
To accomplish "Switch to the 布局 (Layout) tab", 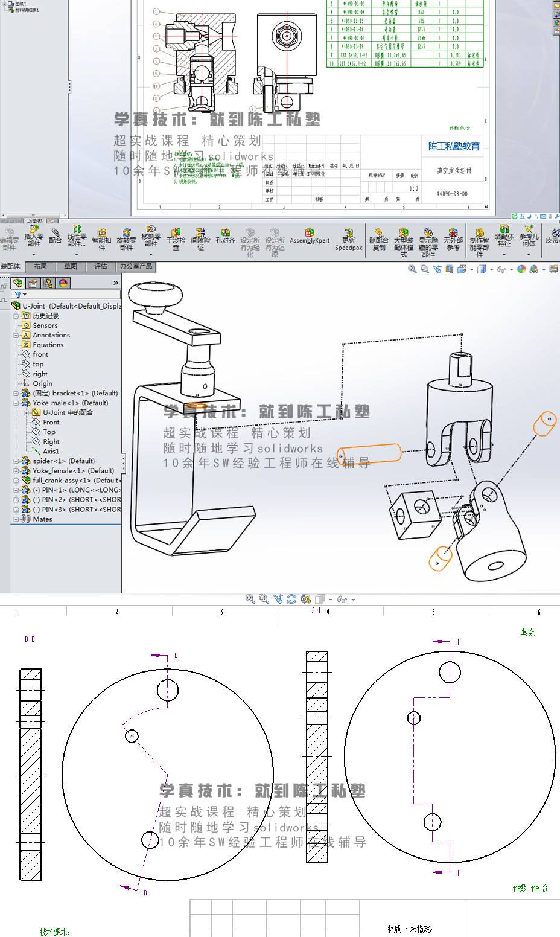I will (x=40, y=266).
